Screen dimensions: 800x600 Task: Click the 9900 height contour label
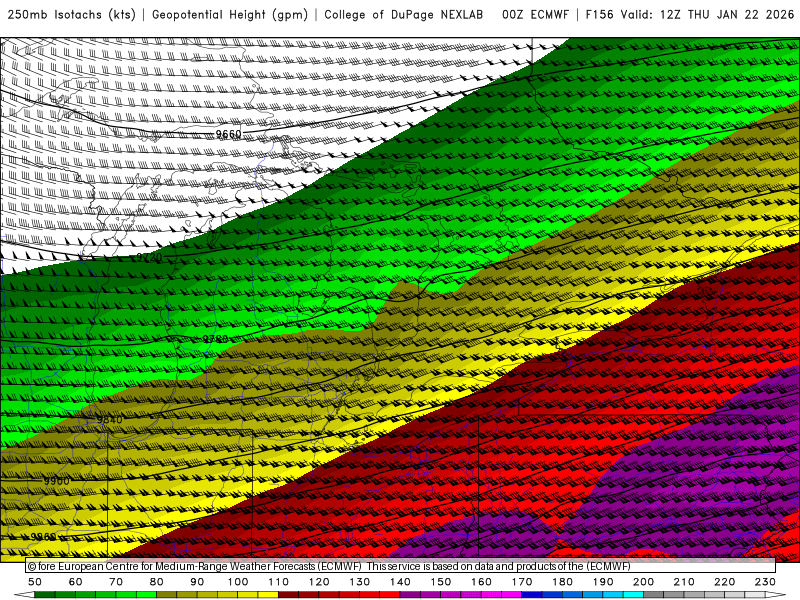56,481
